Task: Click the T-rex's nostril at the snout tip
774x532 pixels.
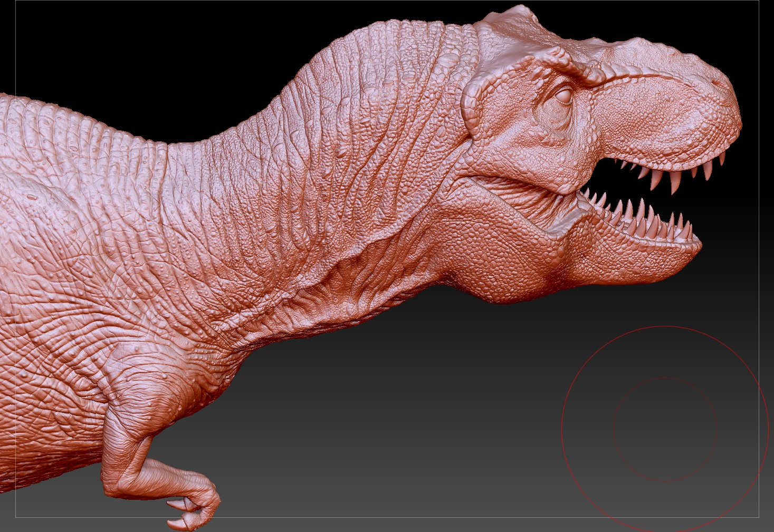Action: (719, 83)
